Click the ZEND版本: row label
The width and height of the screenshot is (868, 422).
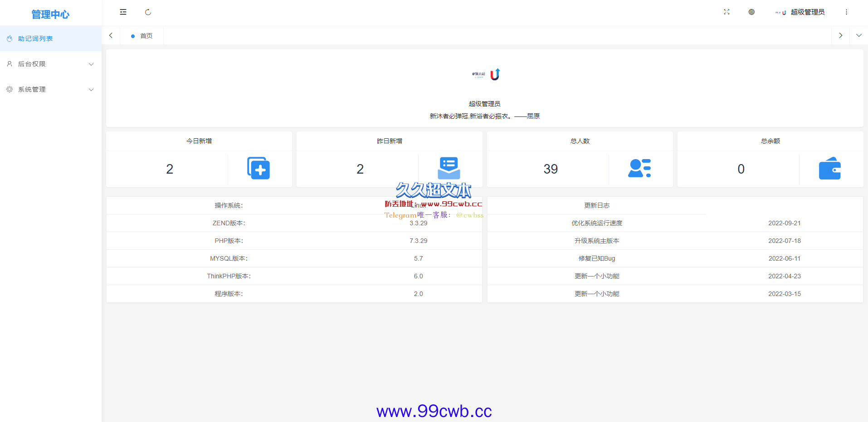pos(229,223)
